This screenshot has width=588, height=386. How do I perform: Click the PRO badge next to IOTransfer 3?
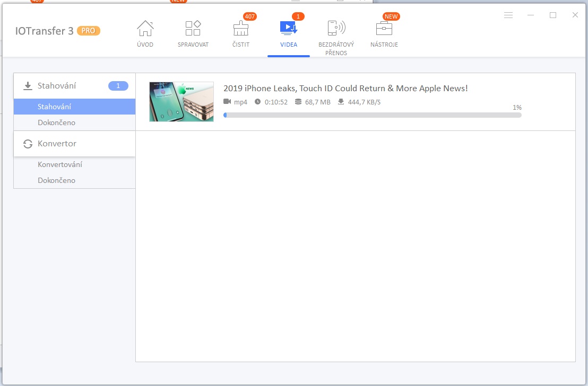(x=89, y=31)
